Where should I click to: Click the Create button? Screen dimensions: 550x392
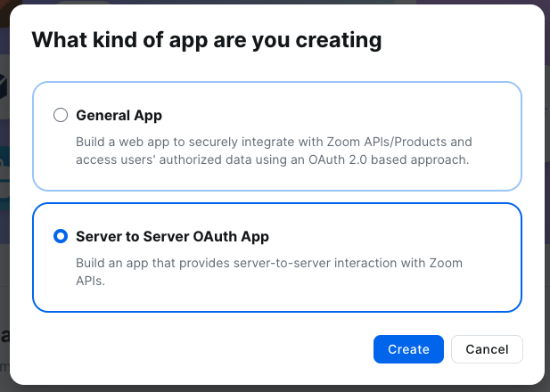408,349
